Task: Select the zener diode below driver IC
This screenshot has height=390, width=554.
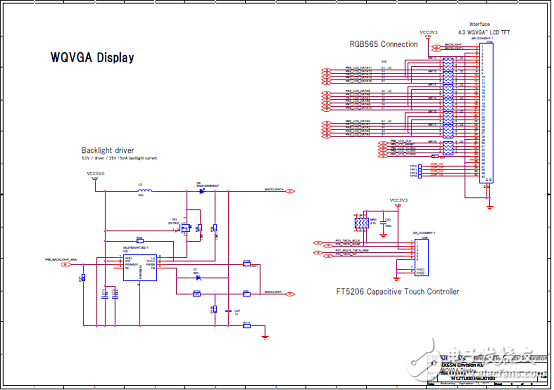Action: 198,278
